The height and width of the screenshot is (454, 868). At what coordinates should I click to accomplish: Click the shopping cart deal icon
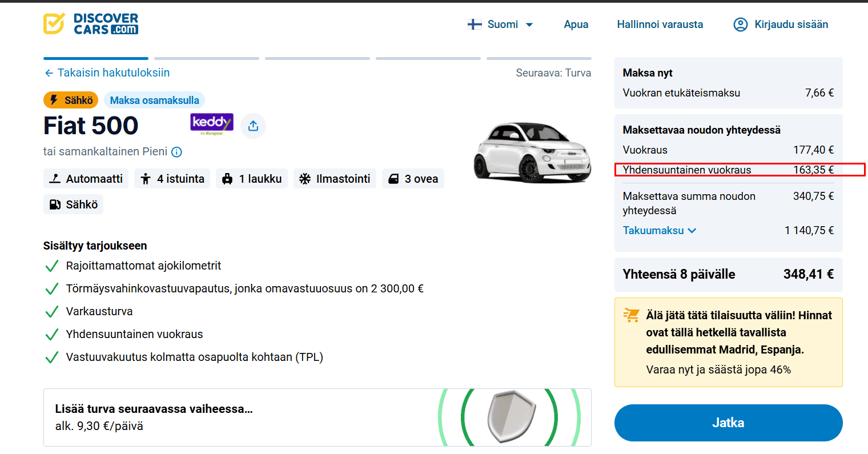coord(632,315)
